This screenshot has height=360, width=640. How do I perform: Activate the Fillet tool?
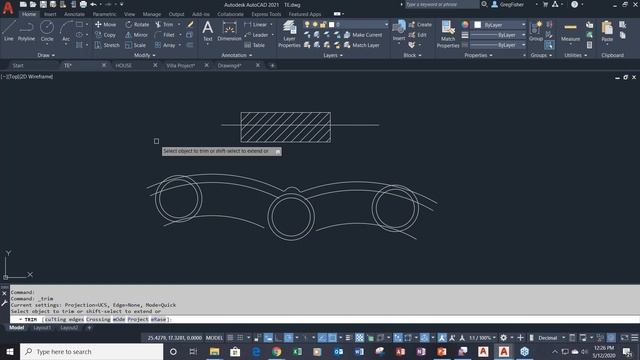(x=165, y=35)
